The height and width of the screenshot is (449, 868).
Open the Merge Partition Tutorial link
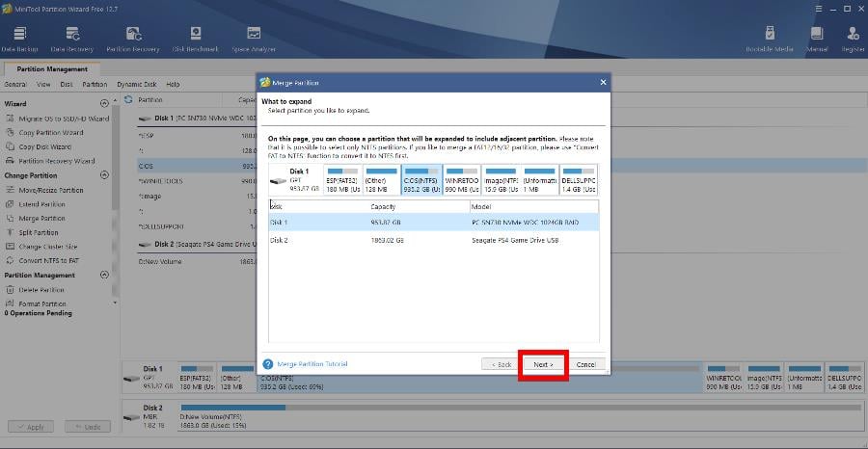coord(312,364)
